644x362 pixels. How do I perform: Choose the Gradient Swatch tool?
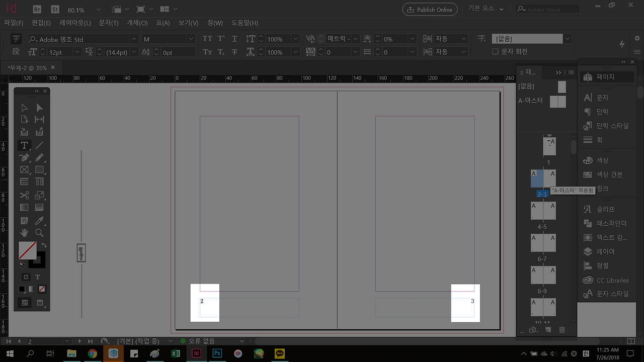(x=24, y=207)
